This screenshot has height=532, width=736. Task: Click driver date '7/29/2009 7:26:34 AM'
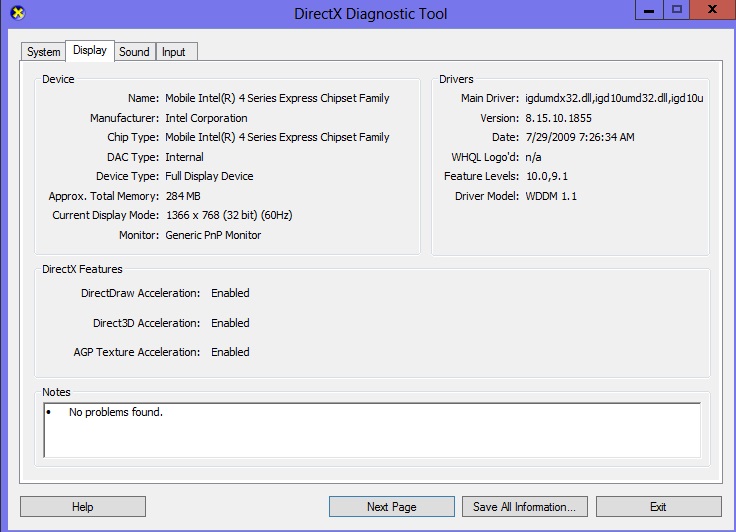[x=580, y=137]
